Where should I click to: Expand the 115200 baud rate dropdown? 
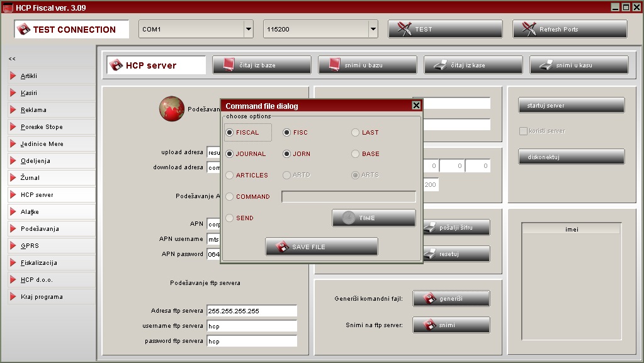click(x=373, y=29)
